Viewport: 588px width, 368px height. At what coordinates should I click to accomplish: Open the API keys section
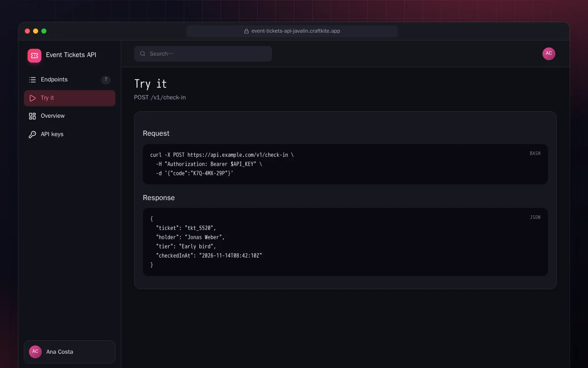coord(69,134)
